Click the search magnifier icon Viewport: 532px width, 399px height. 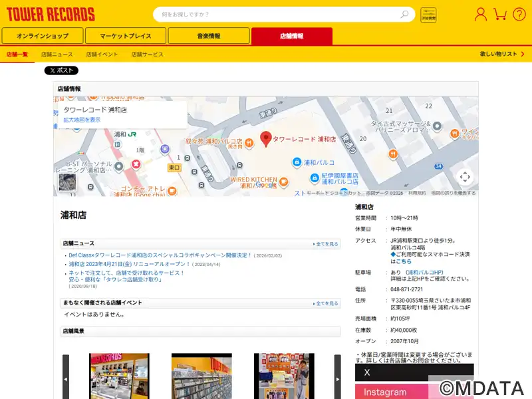(404, 14)
